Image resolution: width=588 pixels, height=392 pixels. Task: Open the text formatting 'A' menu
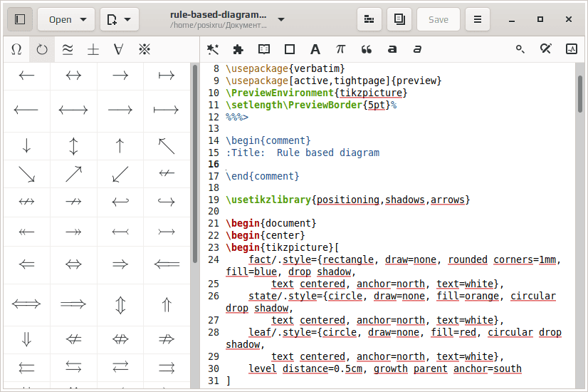315,49
